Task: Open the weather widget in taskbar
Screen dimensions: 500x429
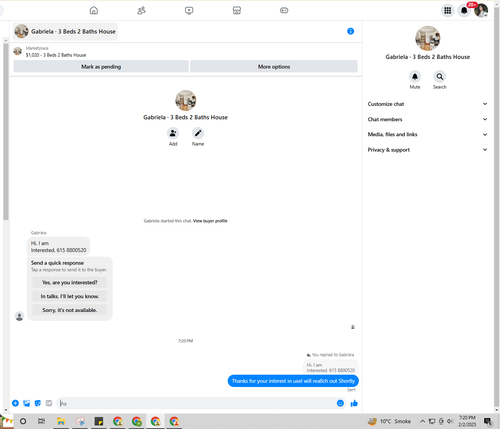Action: (389, 421)
